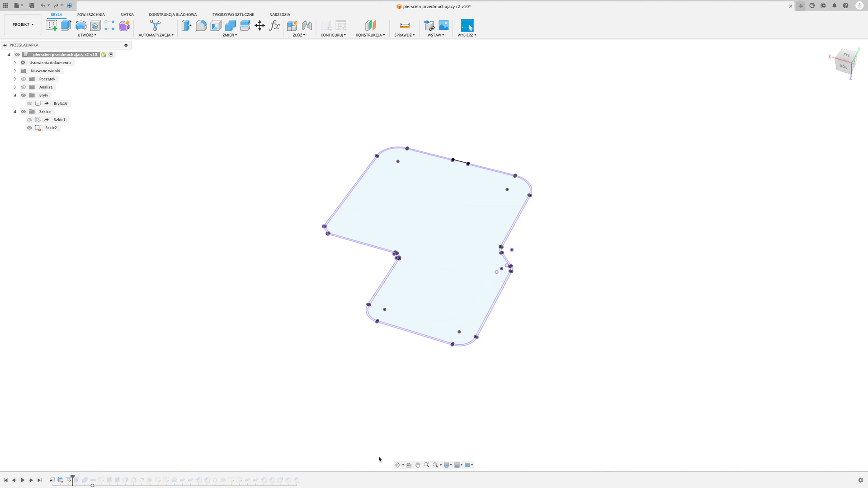This screenshot has width=868, height=488.
Task: Click the Insert Canvas image icon
Action: pyautogui.click(x=443, y=26)
